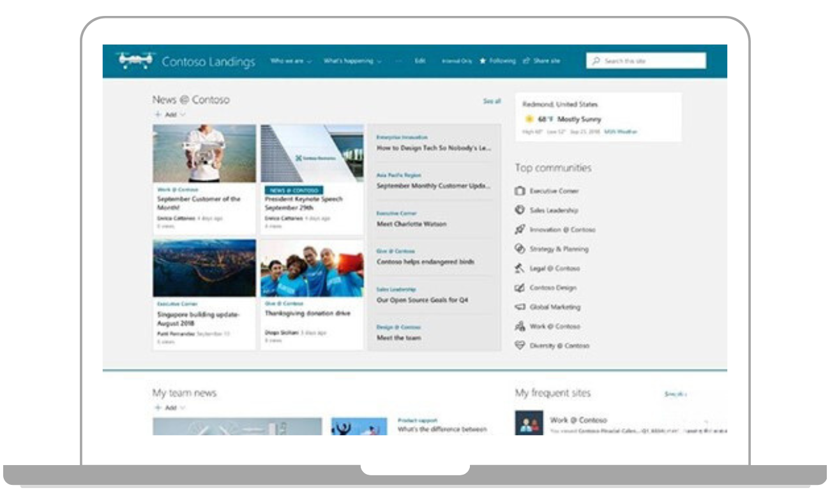Open the Singapore building update article
Screen dimensions: 830x504
click(198, 319)
